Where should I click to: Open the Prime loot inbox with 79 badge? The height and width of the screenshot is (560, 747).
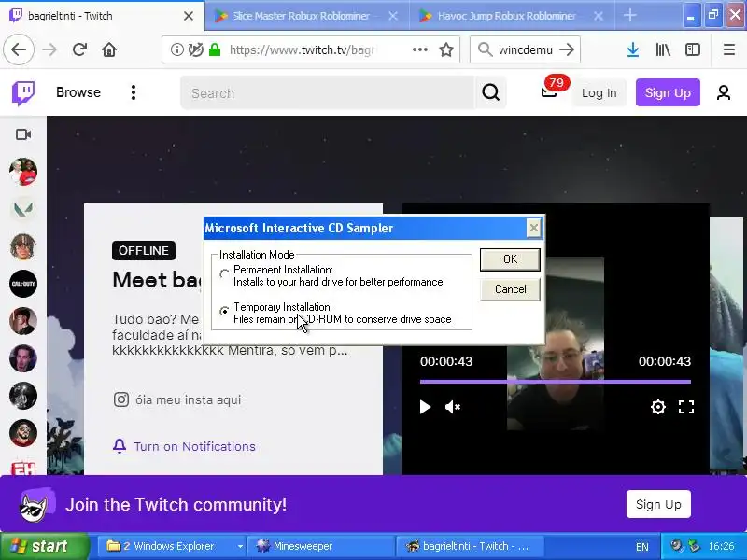coord(550,91)
